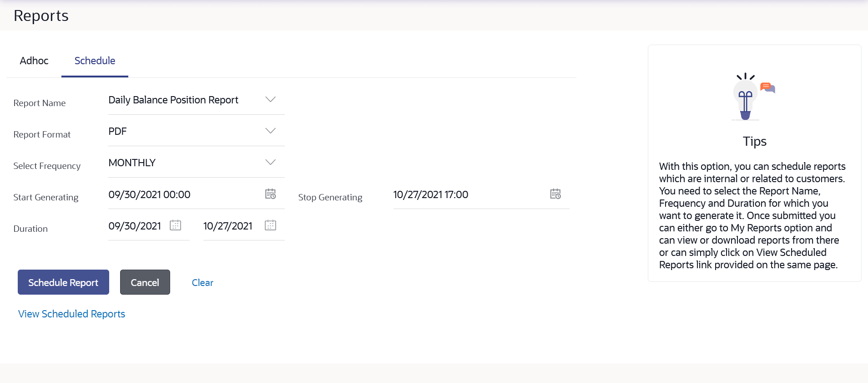Open Stop Generating date-time calendar picker

coord(555,194)
